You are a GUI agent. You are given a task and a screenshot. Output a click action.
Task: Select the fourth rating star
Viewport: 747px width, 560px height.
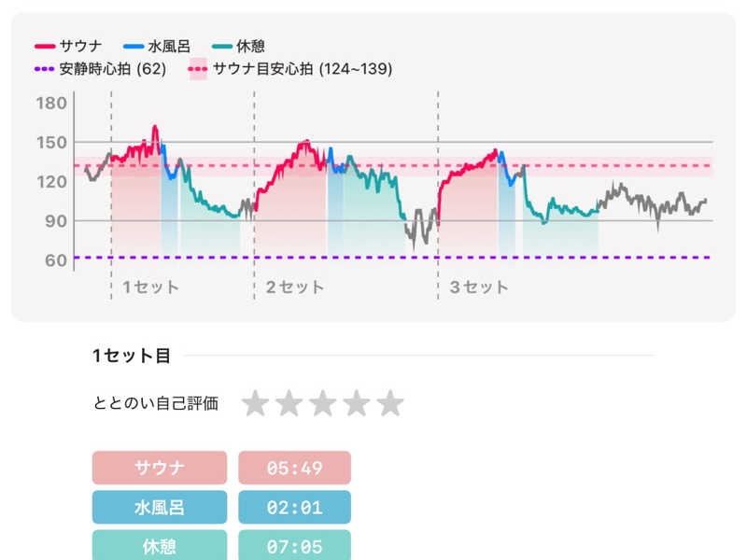(x=357, y=403)
